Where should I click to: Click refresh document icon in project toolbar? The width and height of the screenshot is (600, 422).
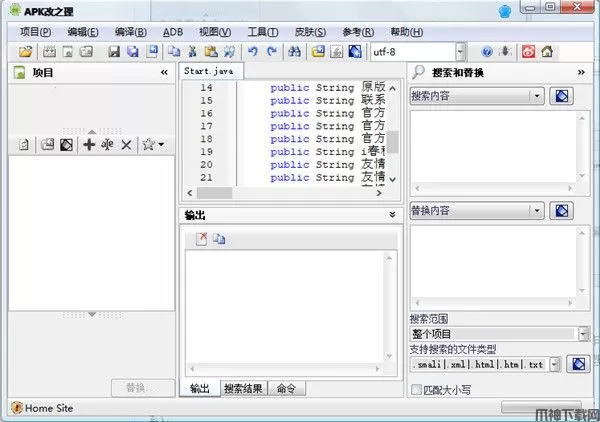pos(24,145)
